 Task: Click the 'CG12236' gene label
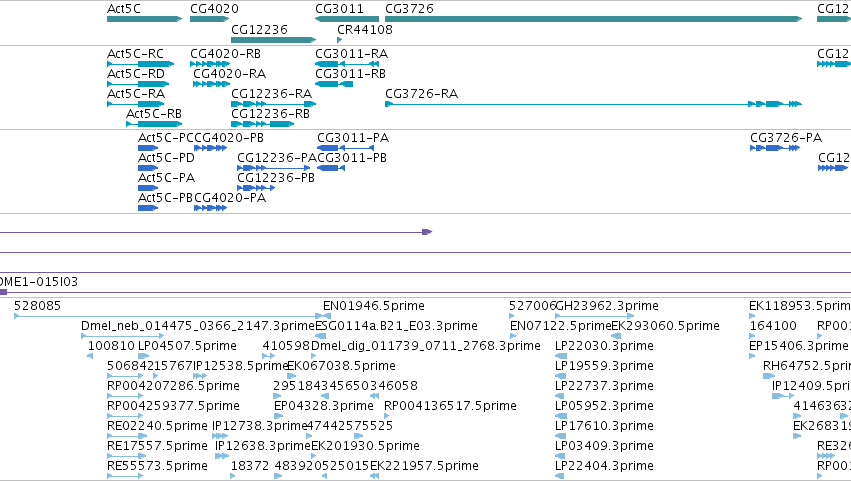pyautogui.click(x=259, y=30)
